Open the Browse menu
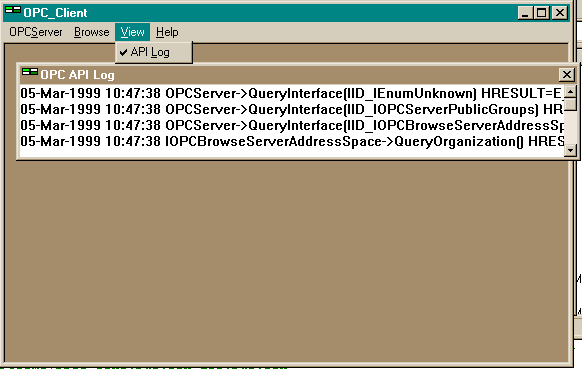Viewport: 582px width, 370px height. [x=92, y=32]
